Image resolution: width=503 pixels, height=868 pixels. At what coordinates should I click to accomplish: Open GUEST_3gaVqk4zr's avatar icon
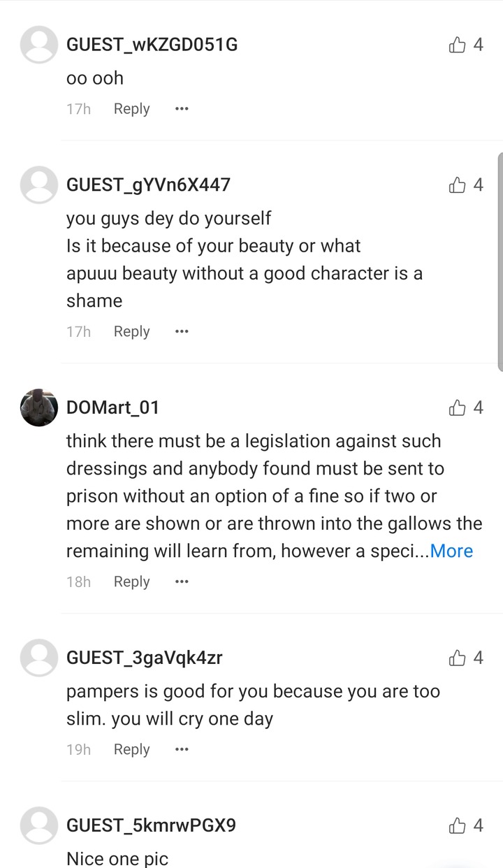(39, 658)
